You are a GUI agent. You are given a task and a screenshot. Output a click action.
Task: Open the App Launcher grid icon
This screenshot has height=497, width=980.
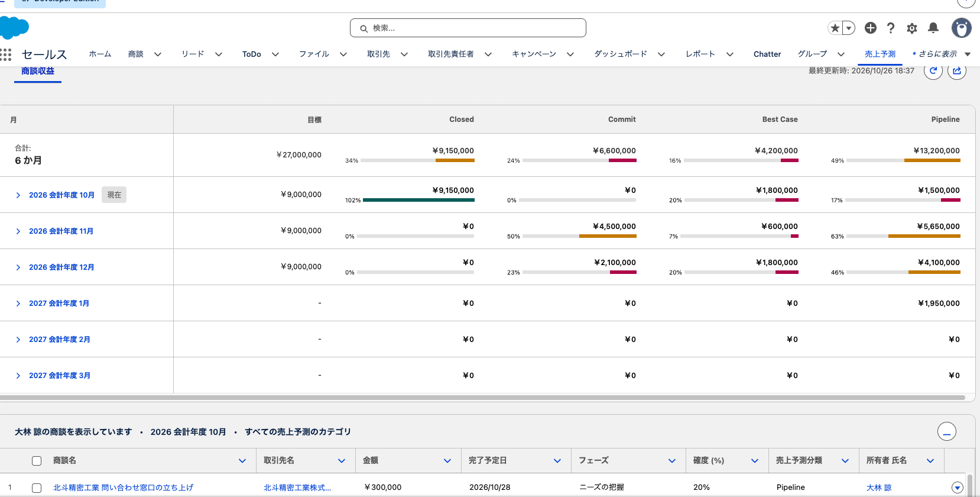[6, 54]
